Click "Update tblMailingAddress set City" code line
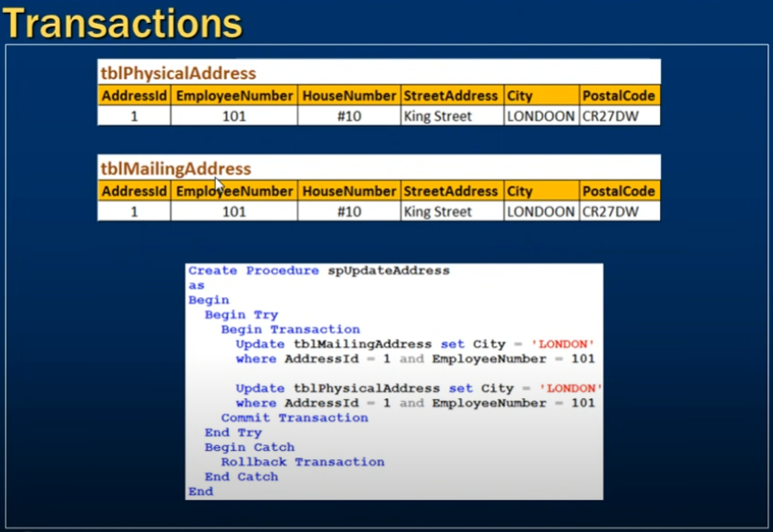Screen dimensions: 773x532 tap(415, 343)
